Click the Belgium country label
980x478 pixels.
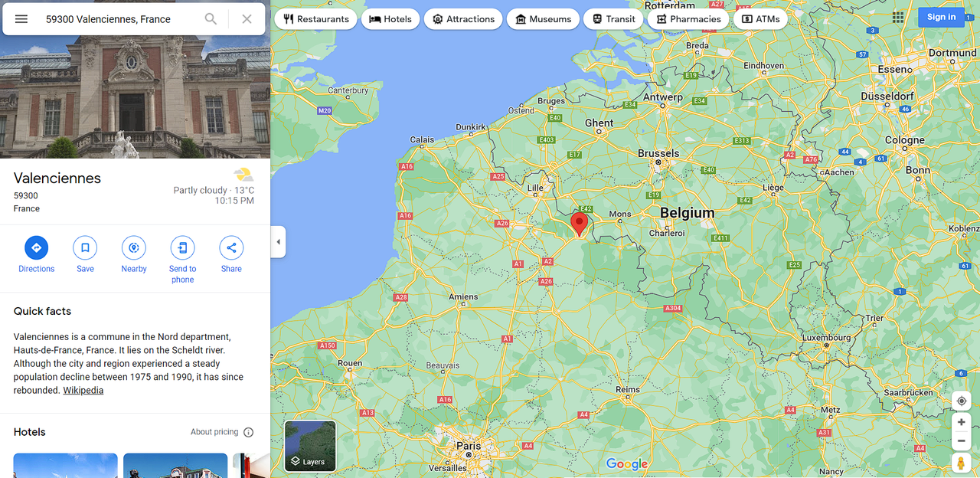(x=687, y=213)
